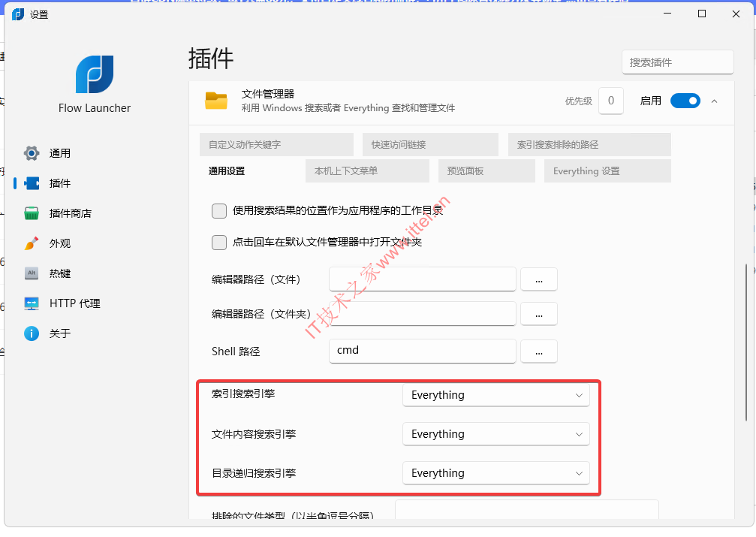Screen dimensions: 756x537
Task: Open the 索引搜索引擎 dropdown
Action: click(496, 395)
